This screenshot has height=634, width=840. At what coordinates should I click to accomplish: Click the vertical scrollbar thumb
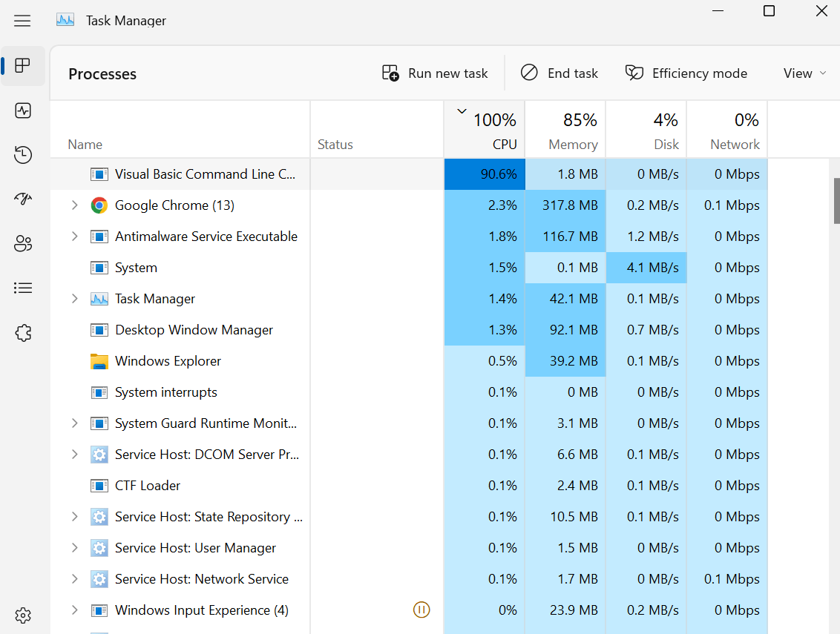834,200
